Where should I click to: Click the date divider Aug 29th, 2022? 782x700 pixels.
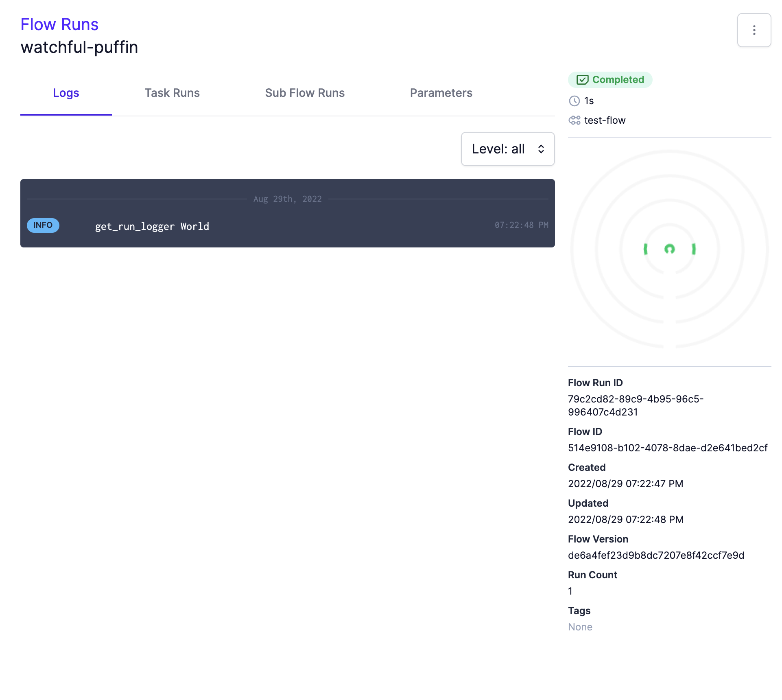pos(287,199)
